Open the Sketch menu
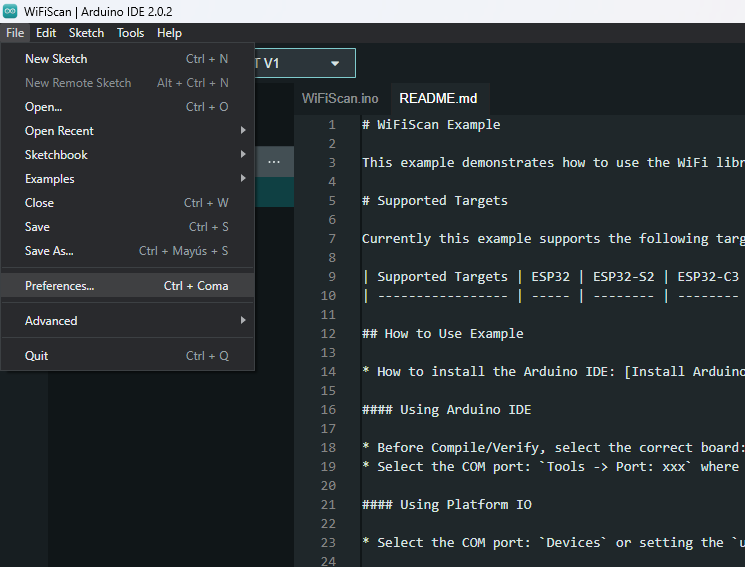This screenshot has height=567, width=745. coord(86,33)
